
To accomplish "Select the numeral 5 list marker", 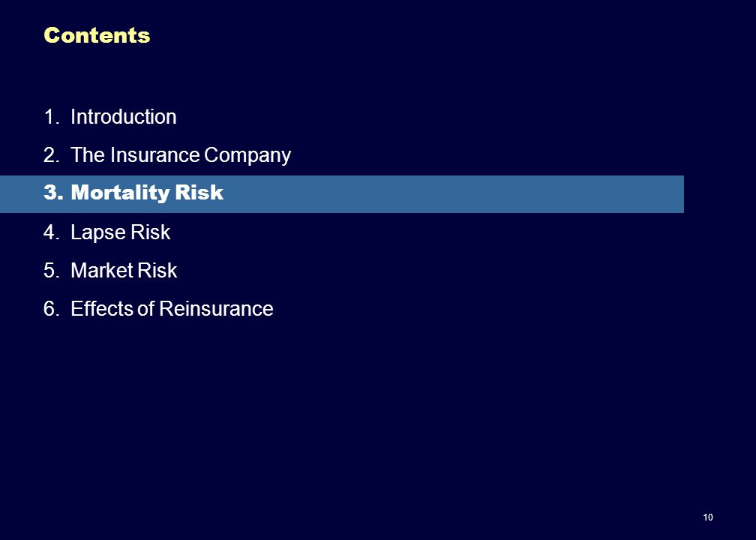I will 51,270.
